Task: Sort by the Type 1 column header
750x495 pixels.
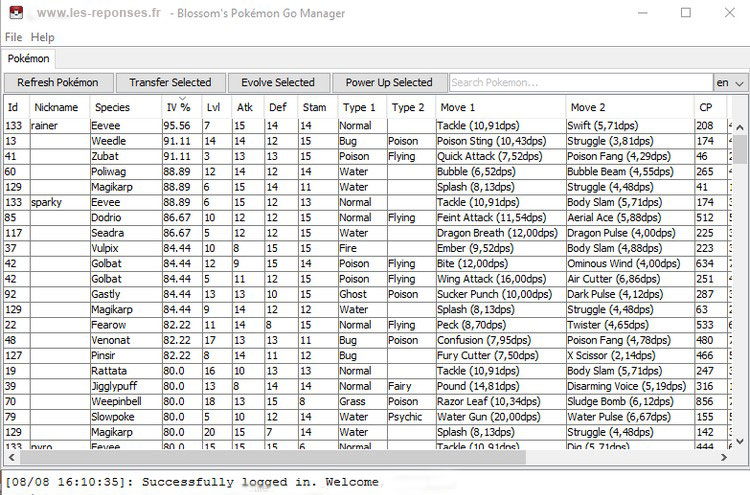Action: 362,107
